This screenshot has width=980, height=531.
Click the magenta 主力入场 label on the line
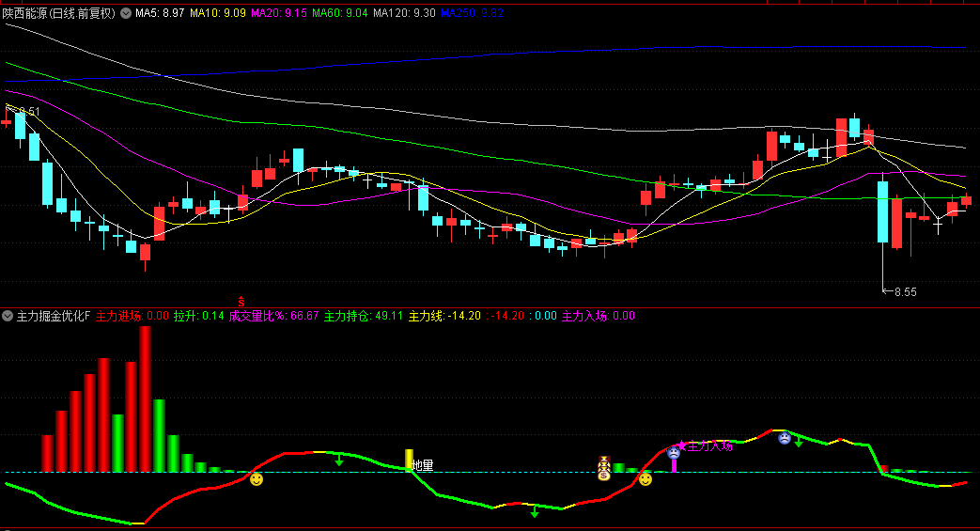(x=709, y=445)
